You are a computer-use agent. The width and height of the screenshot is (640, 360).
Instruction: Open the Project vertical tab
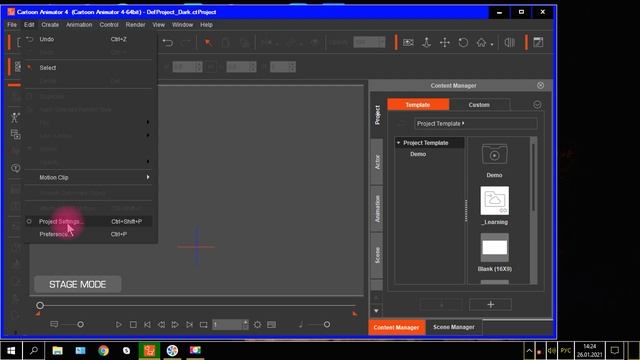pyautogui.click(x=377, y=115)
